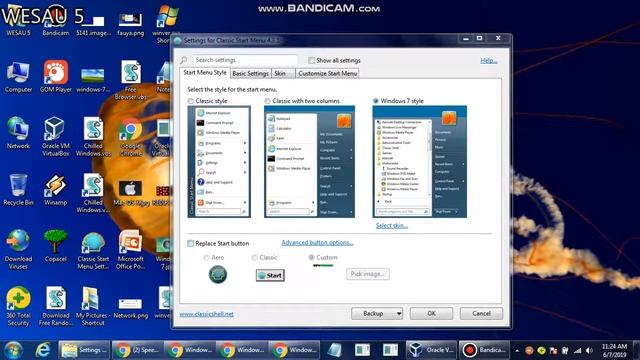The height and width of the screenshot is (360, 640).
Task: Open Internet Explorer from the taskbar
Action: click(x=43, y=350)
